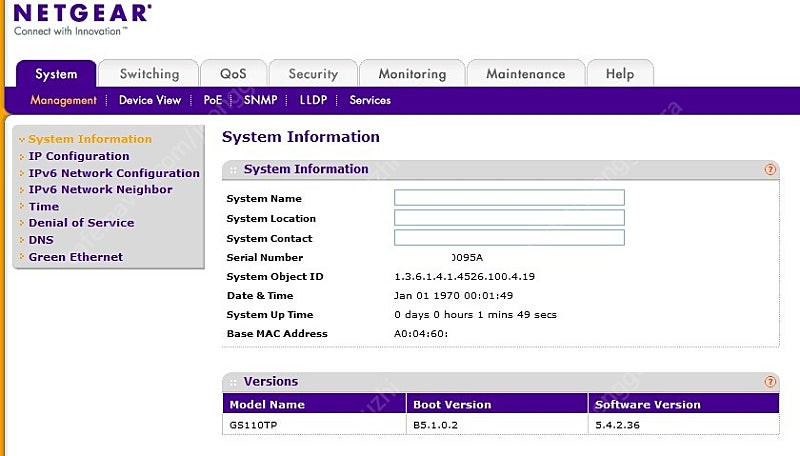
Task: Open the LLDP submenu
Action: click(313, 100)
